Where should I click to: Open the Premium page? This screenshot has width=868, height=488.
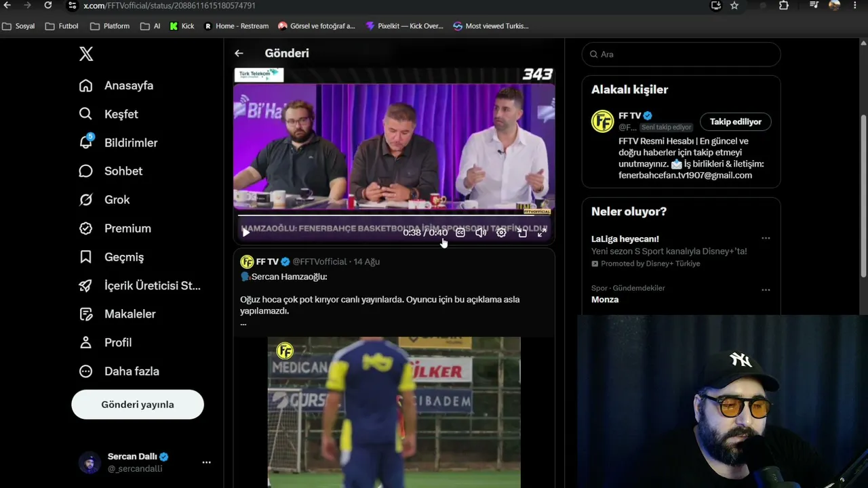(x=115, y=228)
